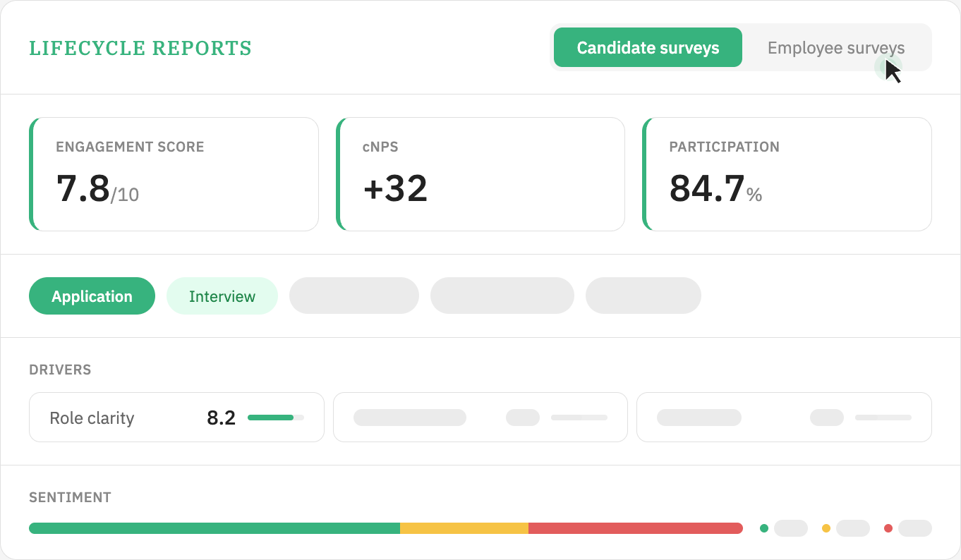
Task: Select the fifth lifecycle stage pill
Action: click(x=643, y=296)
